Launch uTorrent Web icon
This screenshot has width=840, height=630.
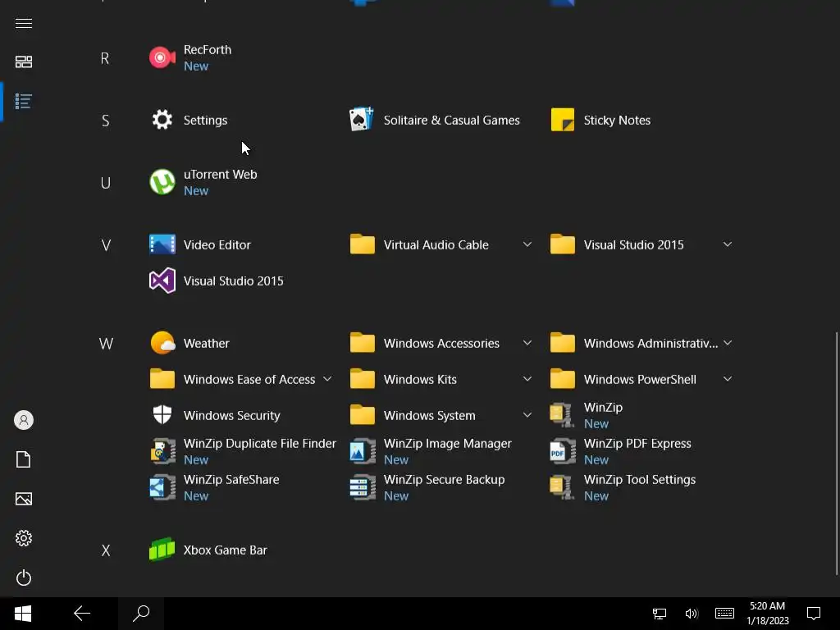click(x=162, y=183)
